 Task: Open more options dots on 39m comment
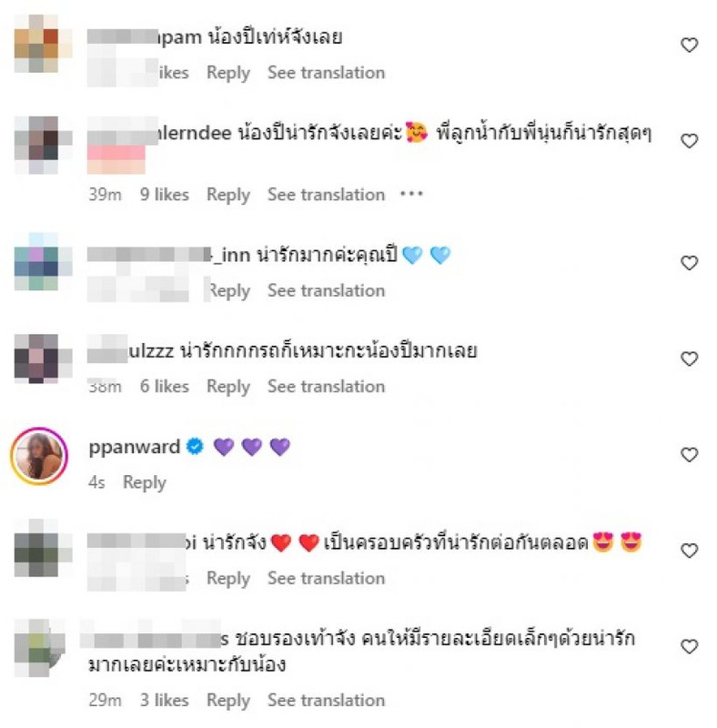411,194
